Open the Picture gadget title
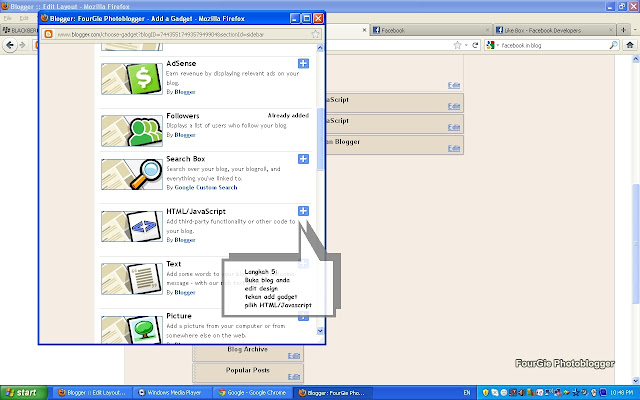 coord(179,316)
